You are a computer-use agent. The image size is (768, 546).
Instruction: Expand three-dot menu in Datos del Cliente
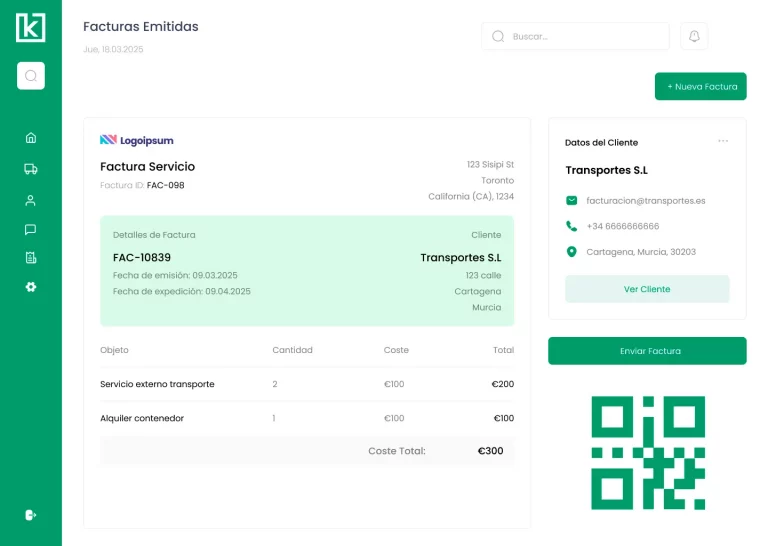tap(723, 141)
